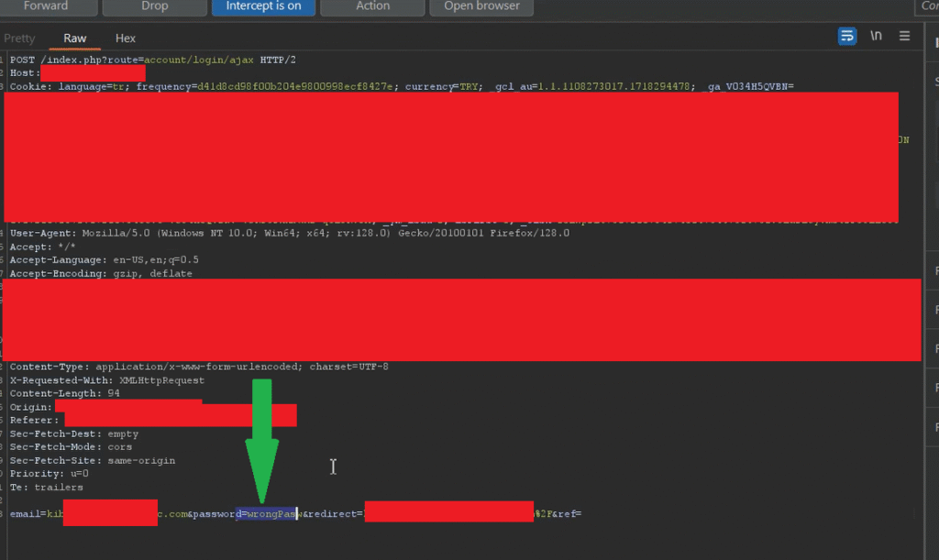Click the Content-Length: 94 header
The height and width of the screenshot is (560, 939).
click(64, 393)
